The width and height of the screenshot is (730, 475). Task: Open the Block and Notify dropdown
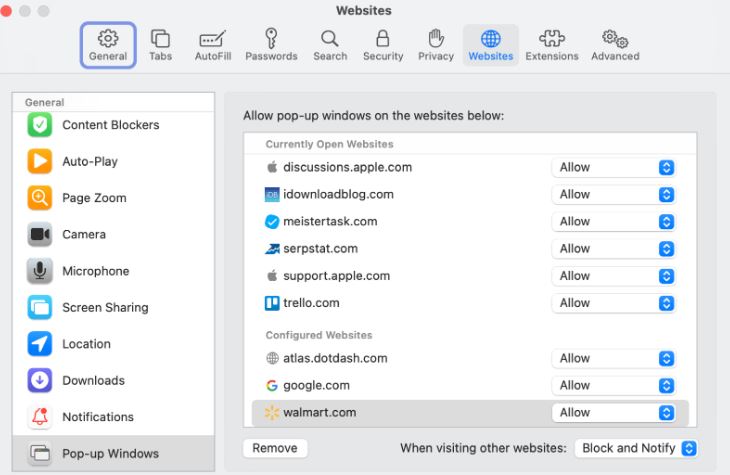636,448
